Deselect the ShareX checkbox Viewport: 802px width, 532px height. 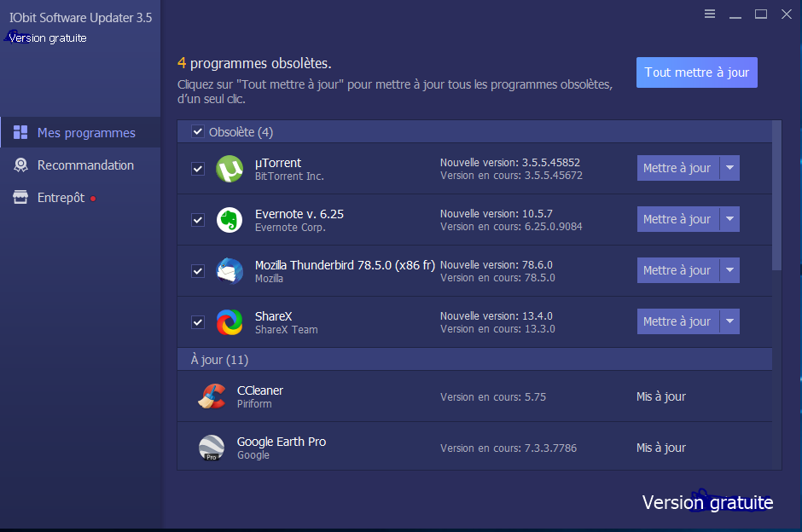(198, 322)
